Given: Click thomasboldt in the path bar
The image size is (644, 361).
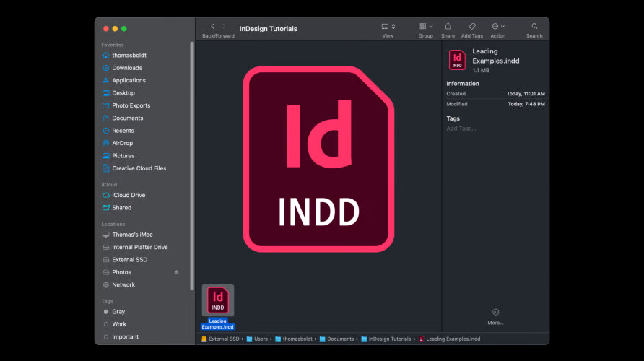Looking at the screenshot, I should coord(294,339).
